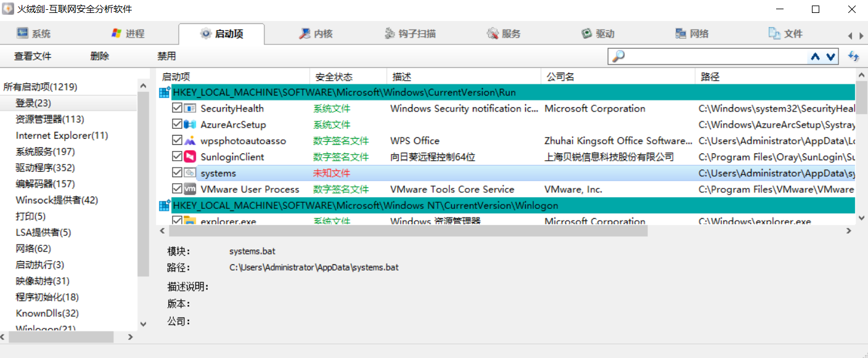The width and height of the screenshot is (868, 358).
Task: Click the wpsphotoautoasso WPS icon
Action: click(x=190, y=140)
